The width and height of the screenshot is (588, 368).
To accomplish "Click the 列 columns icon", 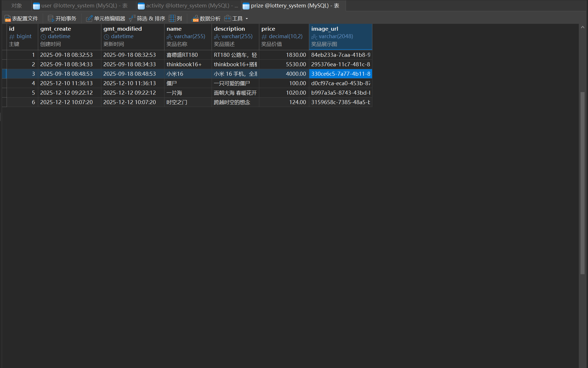I will pyautogui.click(x=172, y=19).
